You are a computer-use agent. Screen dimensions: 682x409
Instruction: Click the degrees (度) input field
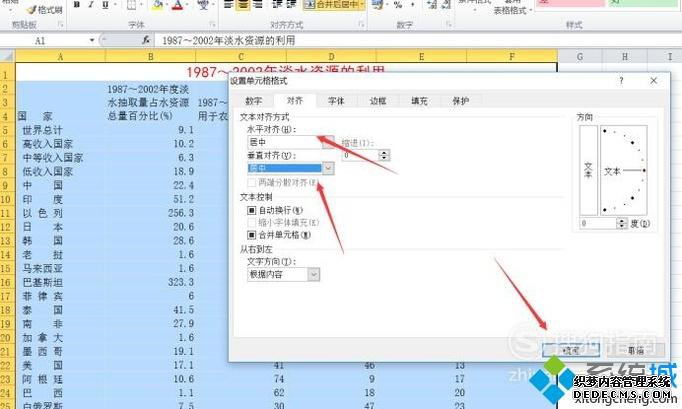tap(598, 223)
